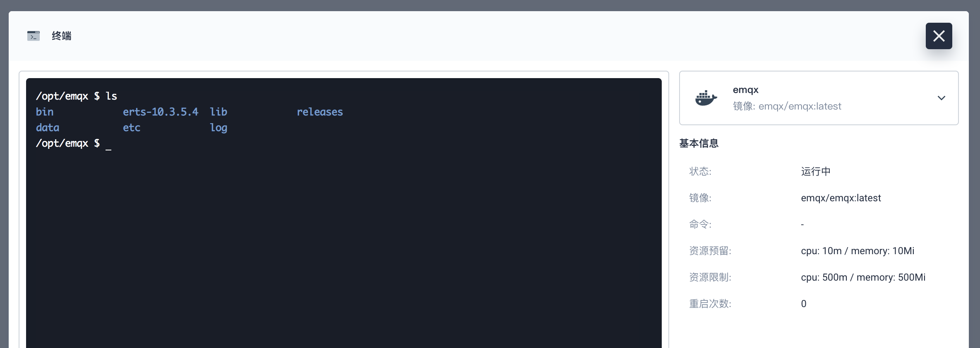The height and width of the screenshot is (348, 980).
Task: Click 'releases' in the terminal listing
Action: coord(320,112)
